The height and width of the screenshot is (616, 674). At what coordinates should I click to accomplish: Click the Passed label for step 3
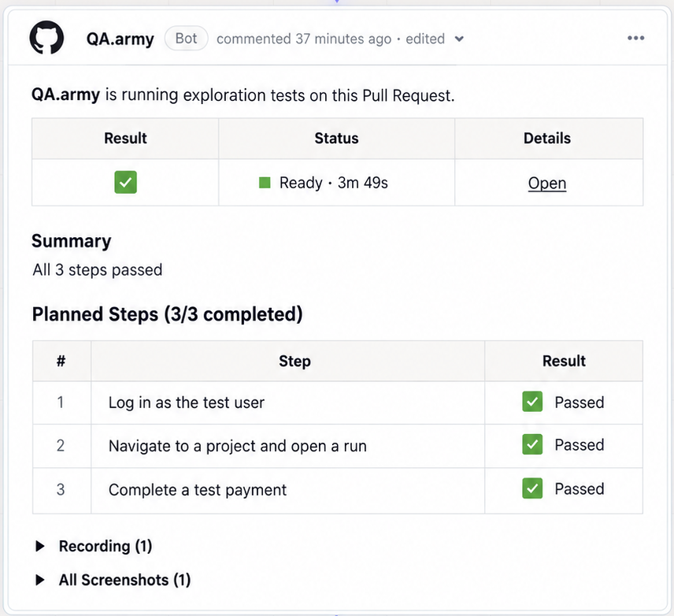pyautogui.click(x=579, y=488)
